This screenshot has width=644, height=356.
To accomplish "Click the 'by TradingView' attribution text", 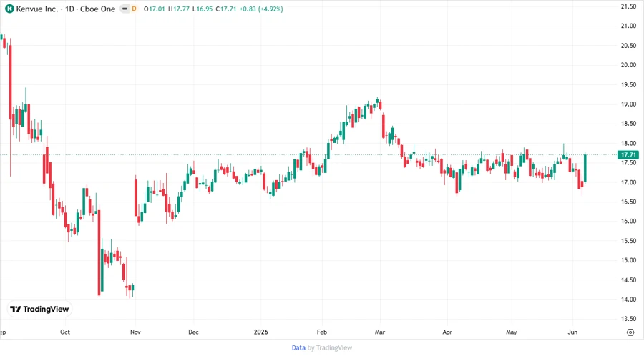I will pos(330,347).
